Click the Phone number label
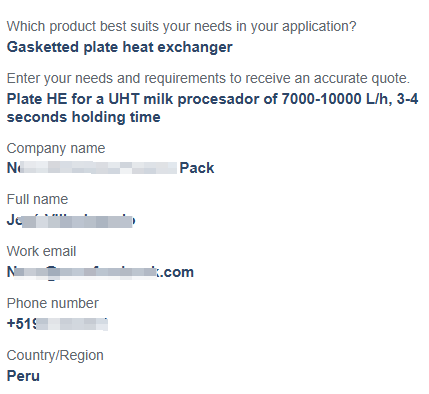The width and height of the screenshot is (429, 394). [53, 303]
